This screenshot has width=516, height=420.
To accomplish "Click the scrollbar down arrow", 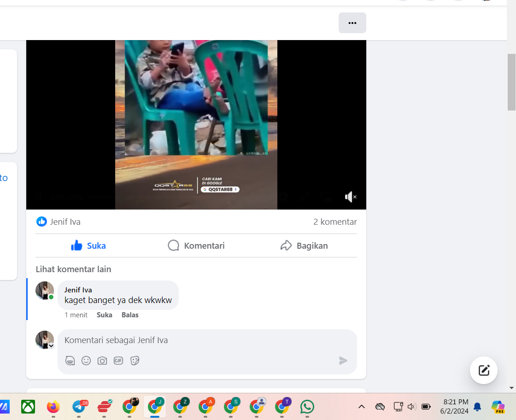I will click(x=511, y=388).
